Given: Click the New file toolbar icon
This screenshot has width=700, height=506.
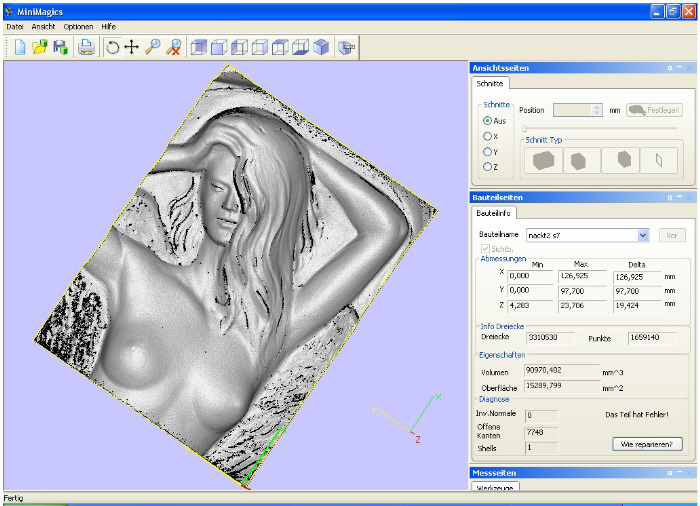Looking at the screenshot, I should [x=20, y=47].
